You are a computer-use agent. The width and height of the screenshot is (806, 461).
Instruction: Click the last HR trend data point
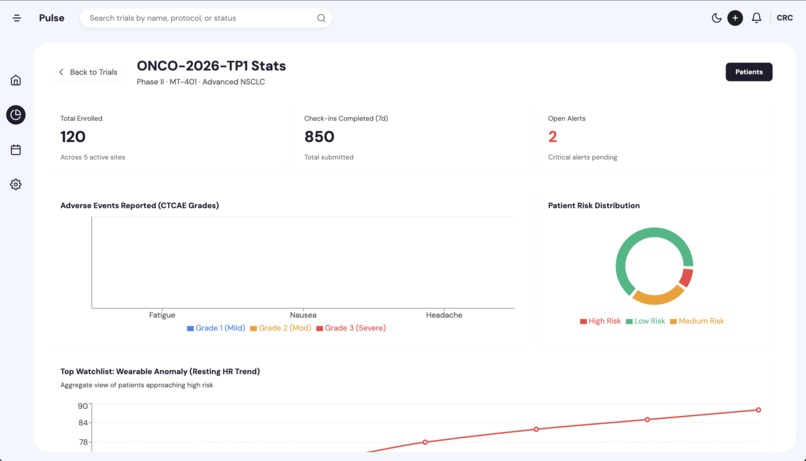[758, 410]
